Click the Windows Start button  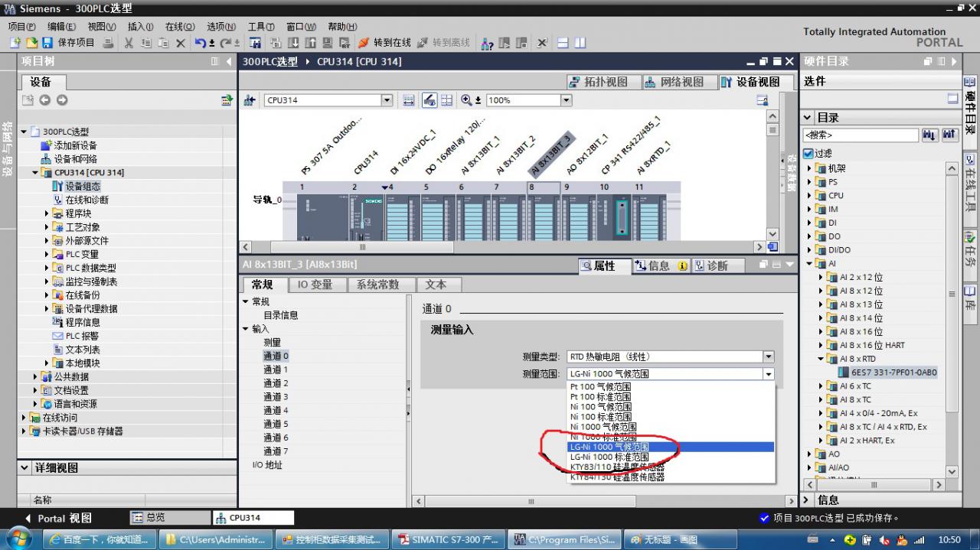tap(18, 539)
